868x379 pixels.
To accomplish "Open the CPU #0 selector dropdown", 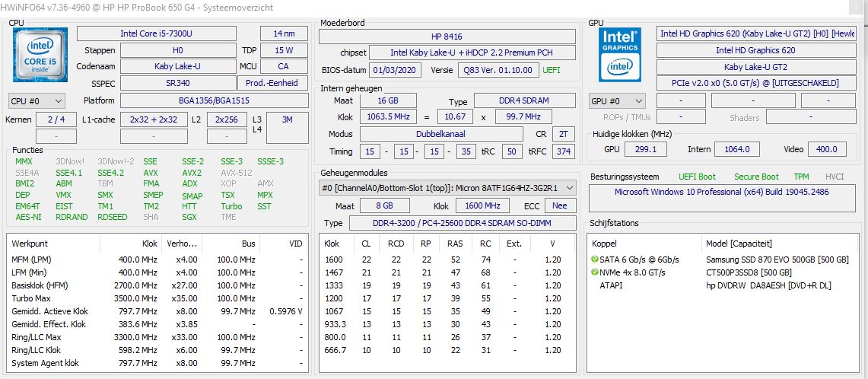I will tap(37, 101).
